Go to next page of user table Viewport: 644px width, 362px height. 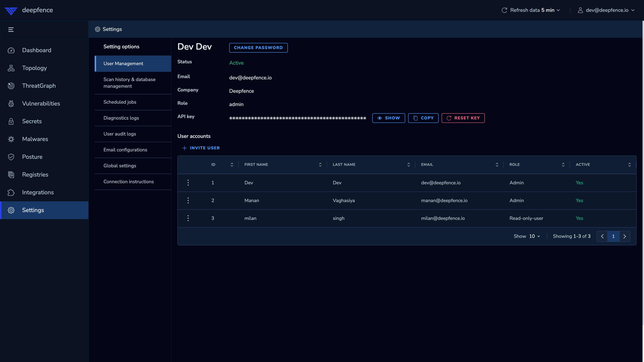[625, 236]
